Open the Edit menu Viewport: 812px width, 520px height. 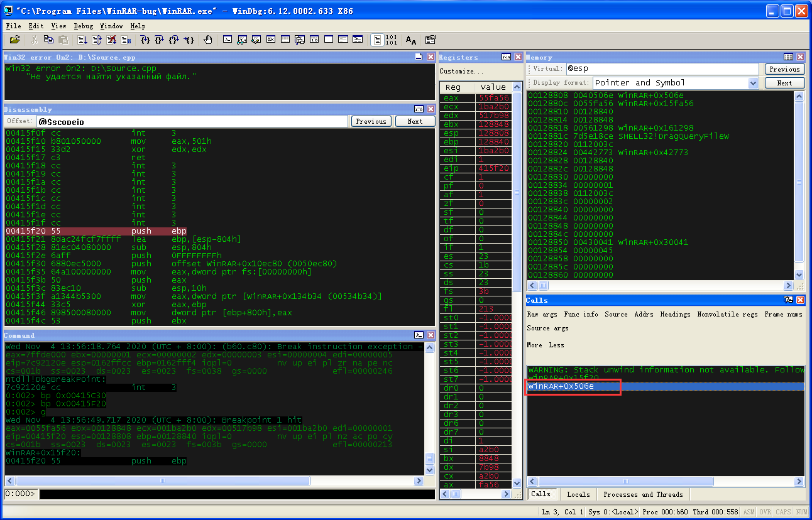tap(36, 26)
